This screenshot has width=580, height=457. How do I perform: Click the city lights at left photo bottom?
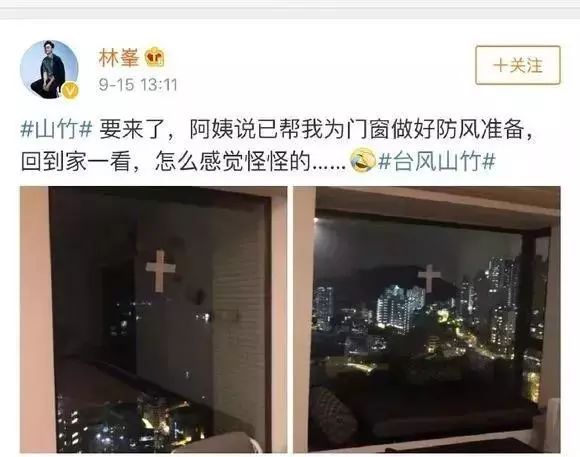(x=131, y=422)
